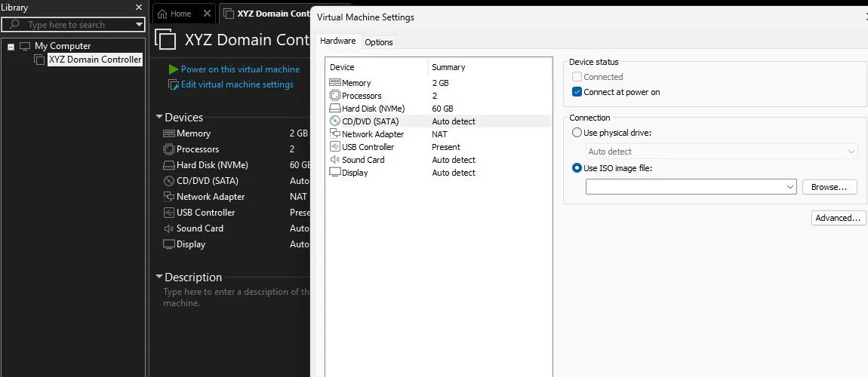Click the Memory icon in the settings hardware list
Viewport: 868px width, 377px height.
[x=335, y=83]
